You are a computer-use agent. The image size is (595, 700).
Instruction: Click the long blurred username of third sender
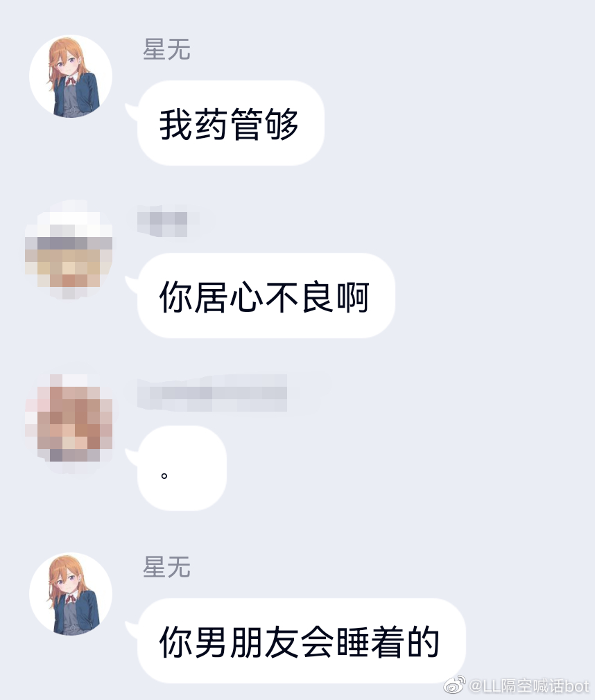click(x=212, y=393)
